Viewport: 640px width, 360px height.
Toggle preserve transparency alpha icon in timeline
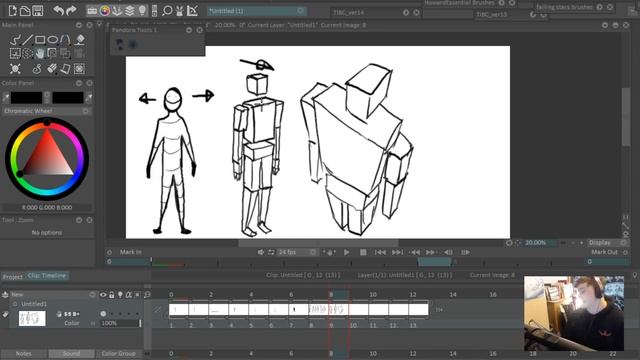point(129,295)
